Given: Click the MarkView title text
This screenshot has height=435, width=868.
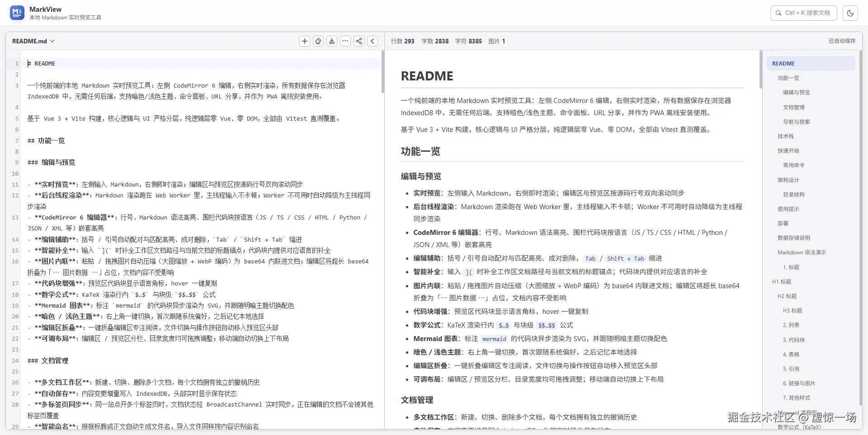Looking at the screenshot, I should click(x=45, y=9).
